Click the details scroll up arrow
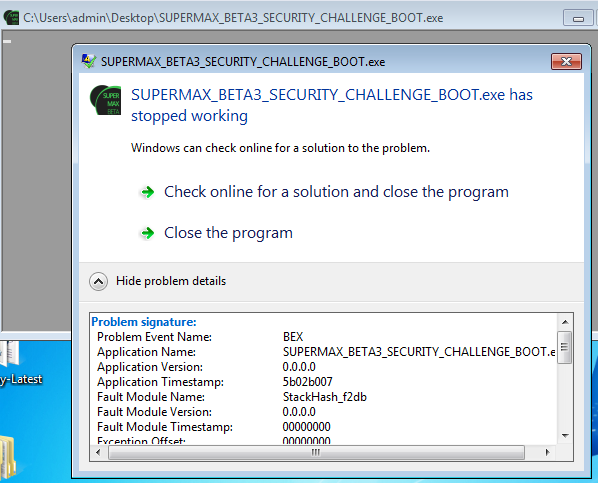This screenshot has height=483, width=598. click(x=565, y=322)
